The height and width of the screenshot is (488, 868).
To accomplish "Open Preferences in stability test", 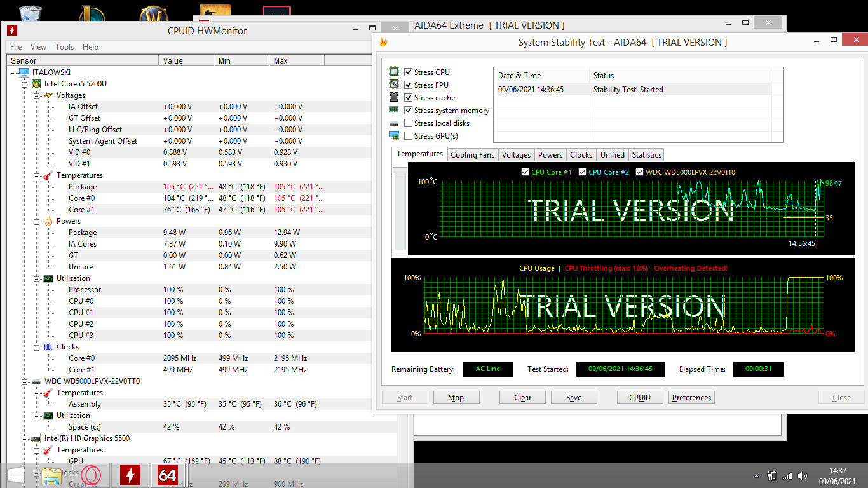I will [691, 398].
